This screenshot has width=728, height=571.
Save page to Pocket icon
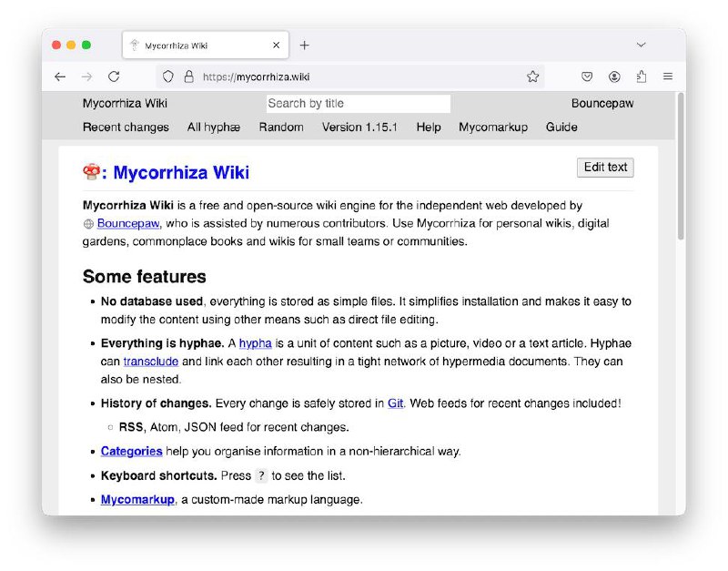pyautogui.click(x=587, y=76)
